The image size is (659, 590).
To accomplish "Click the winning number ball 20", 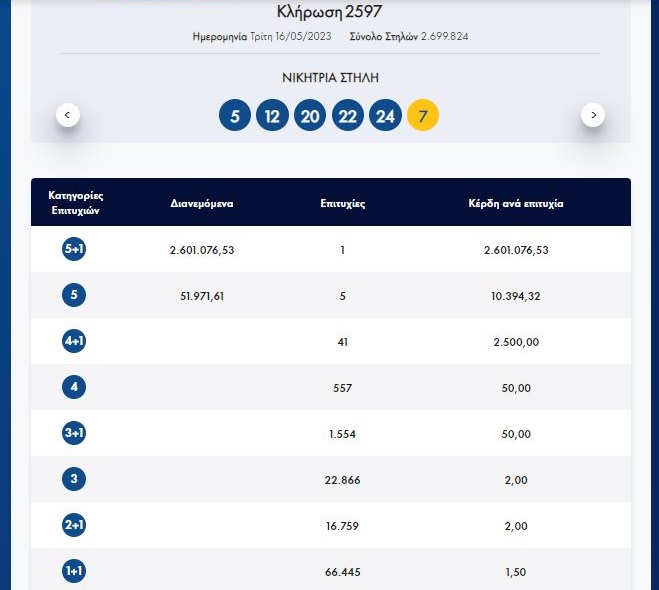I will coord(310,116).
